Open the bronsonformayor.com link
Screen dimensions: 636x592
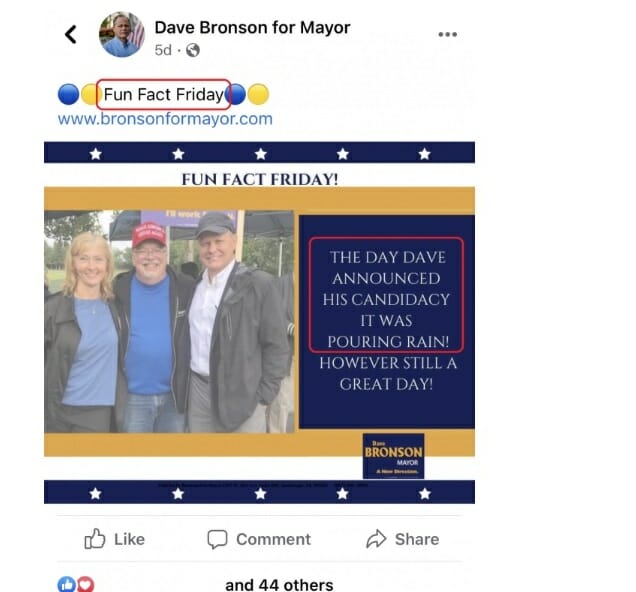pyautogui.click(x=165, y=119)
